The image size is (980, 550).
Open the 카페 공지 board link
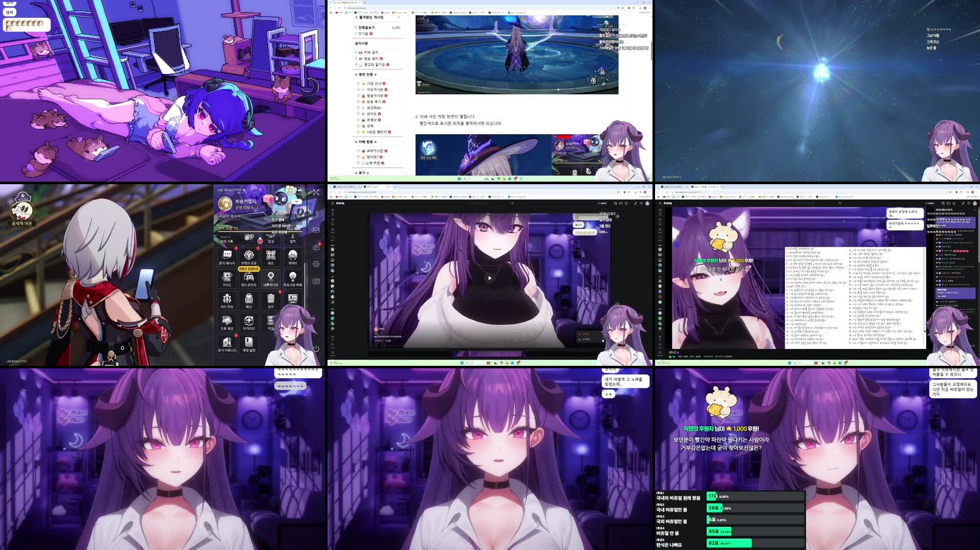coord(372,53)
